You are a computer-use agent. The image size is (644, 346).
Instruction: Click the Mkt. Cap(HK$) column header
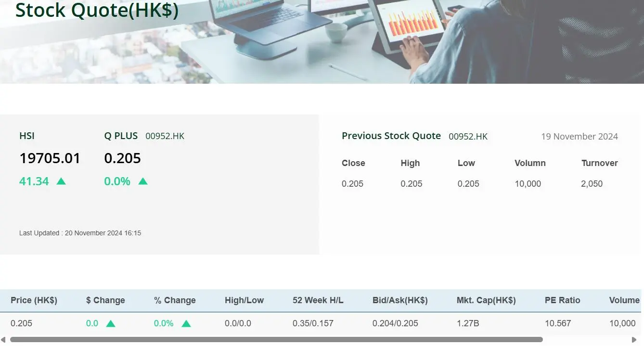coord(486,300)
